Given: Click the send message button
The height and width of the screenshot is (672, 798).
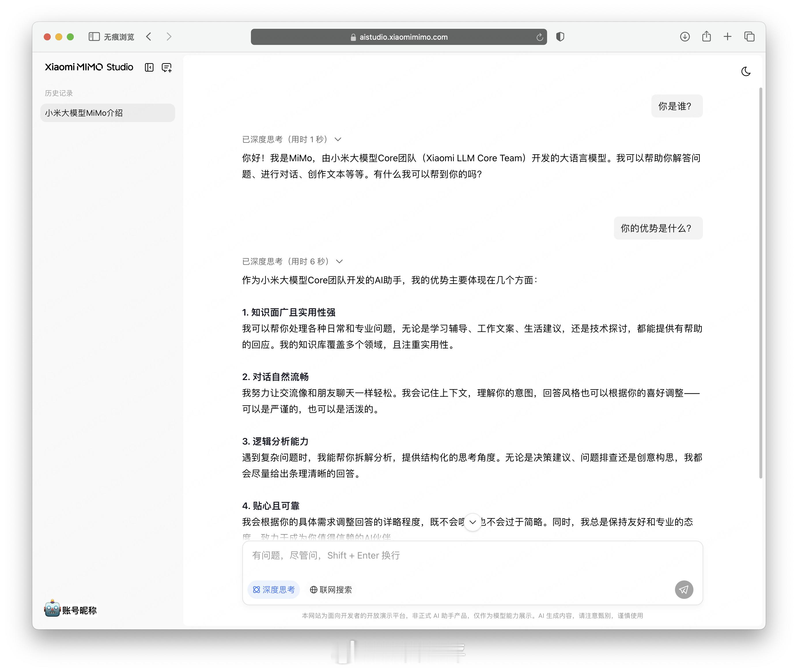Looking at the screenshot, I should coord(684,589).
